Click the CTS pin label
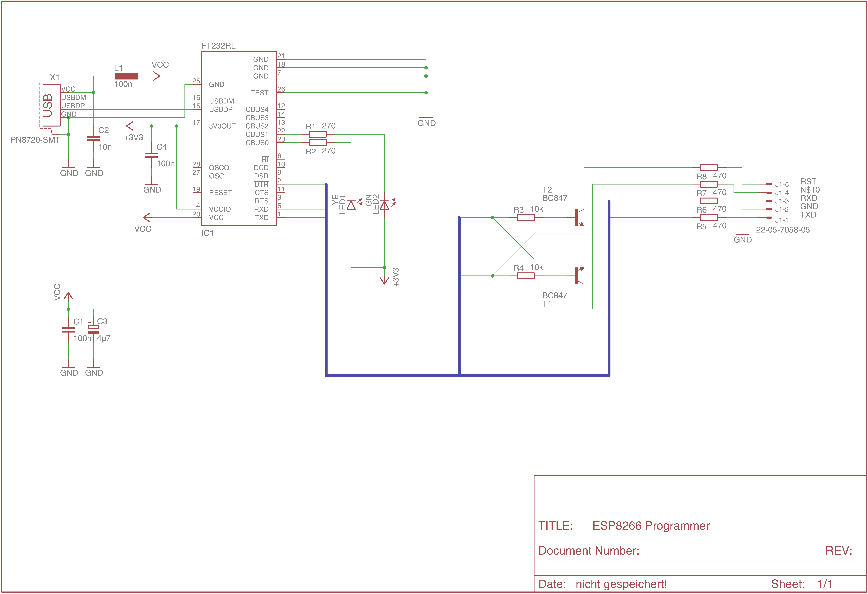Screen dimensions: 868x594 pos(261,193)
